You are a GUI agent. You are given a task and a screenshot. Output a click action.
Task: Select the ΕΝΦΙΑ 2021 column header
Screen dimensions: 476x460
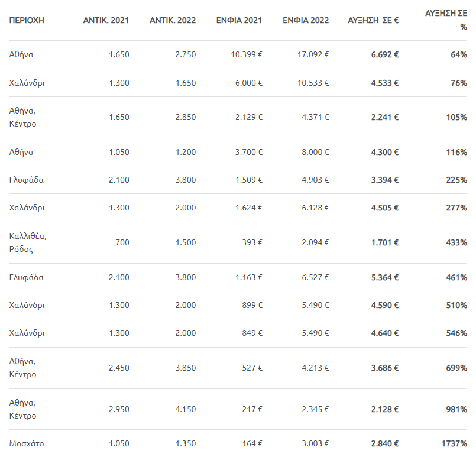click(x=239, y=20)
